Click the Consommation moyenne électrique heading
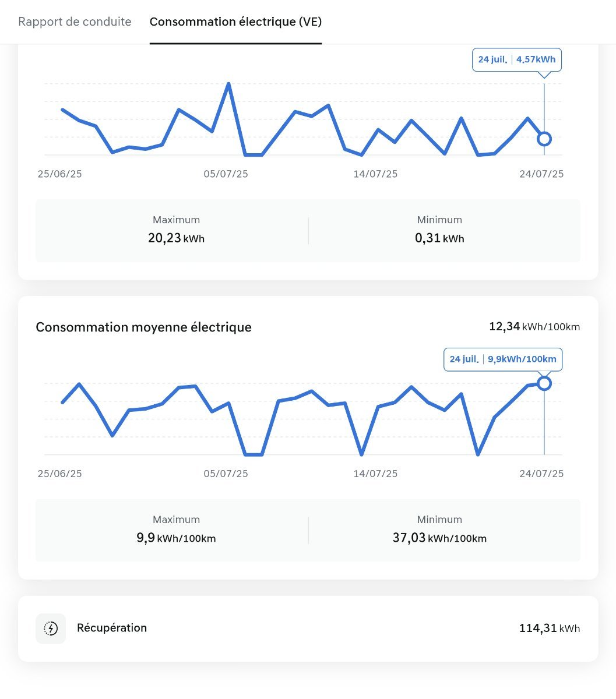The image size is (616, 699). click(144, 327)
